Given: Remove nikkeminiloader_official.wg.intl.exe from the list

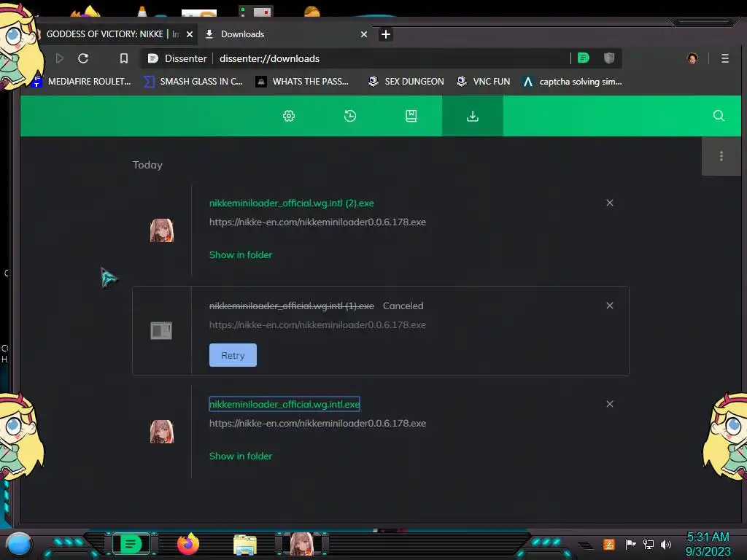Looking at the screenshot, I should pyautogui.click(x=609, y=404).
